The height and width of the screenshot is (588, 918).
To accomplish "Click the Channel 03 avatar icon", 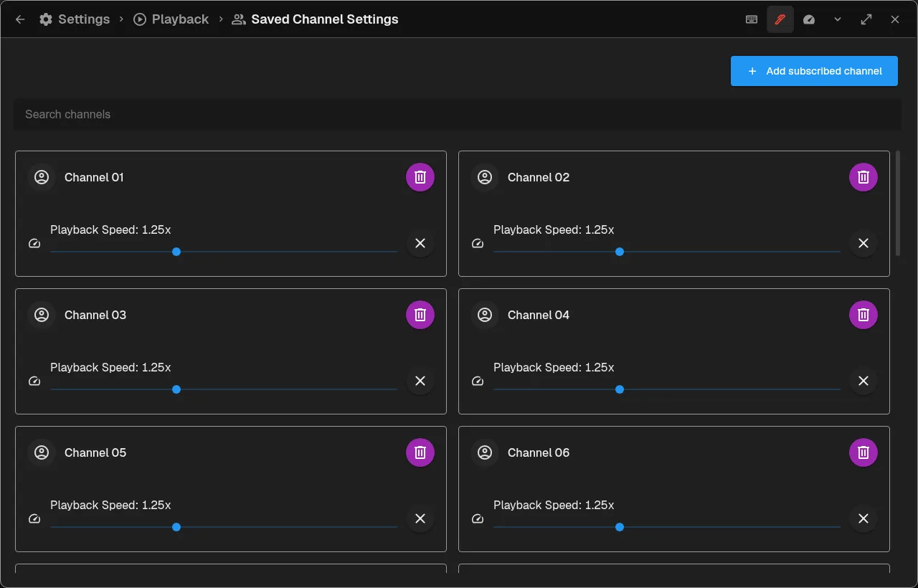I will [42, 315].
